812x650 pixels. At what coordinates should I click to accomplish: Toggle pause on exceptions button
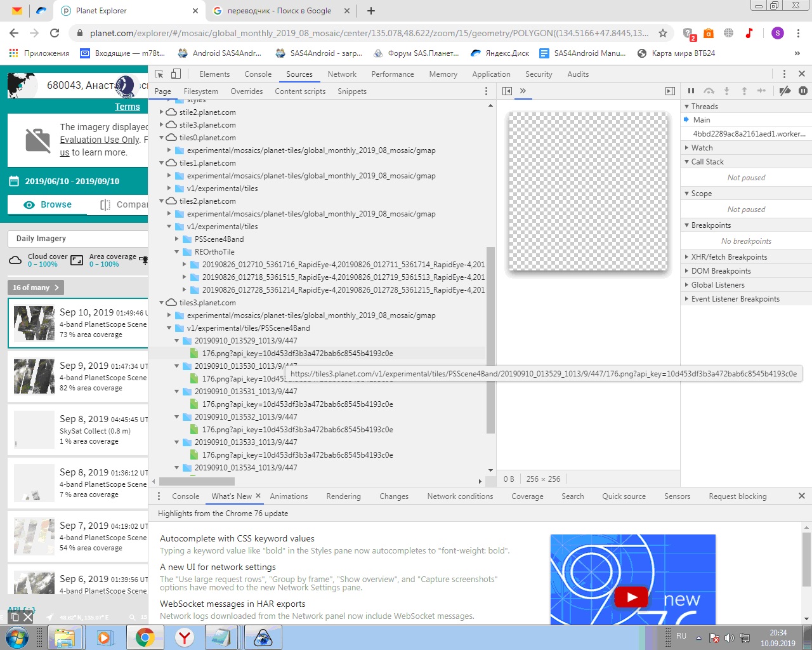pyautogui.click(x=802, y=91)
